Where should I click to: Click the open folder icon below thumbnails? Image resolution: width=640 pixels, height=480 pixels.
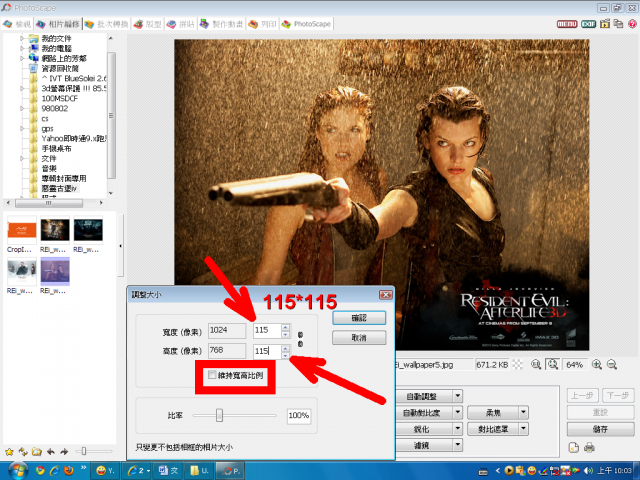pyautogui.click(x=37, y=452)
